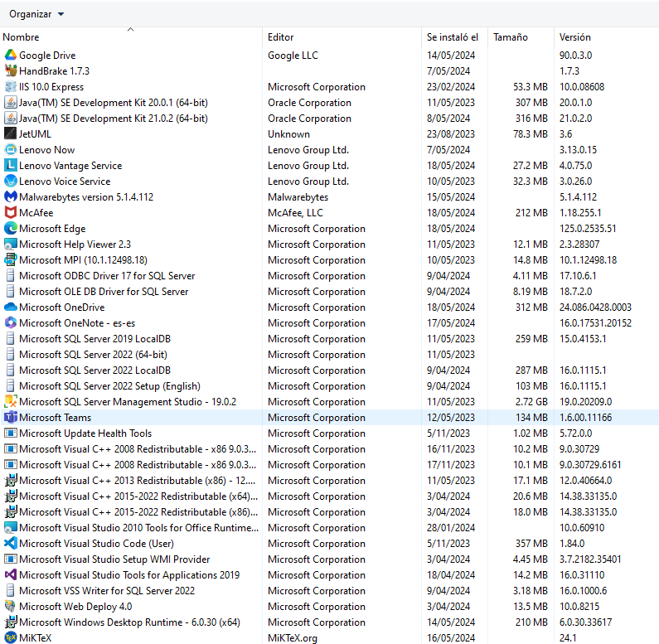Screen dimensions: 659x644
Task: Click the Lenovo Vantage Service icon
Action: pyautogui.click(x=11, y=165)
